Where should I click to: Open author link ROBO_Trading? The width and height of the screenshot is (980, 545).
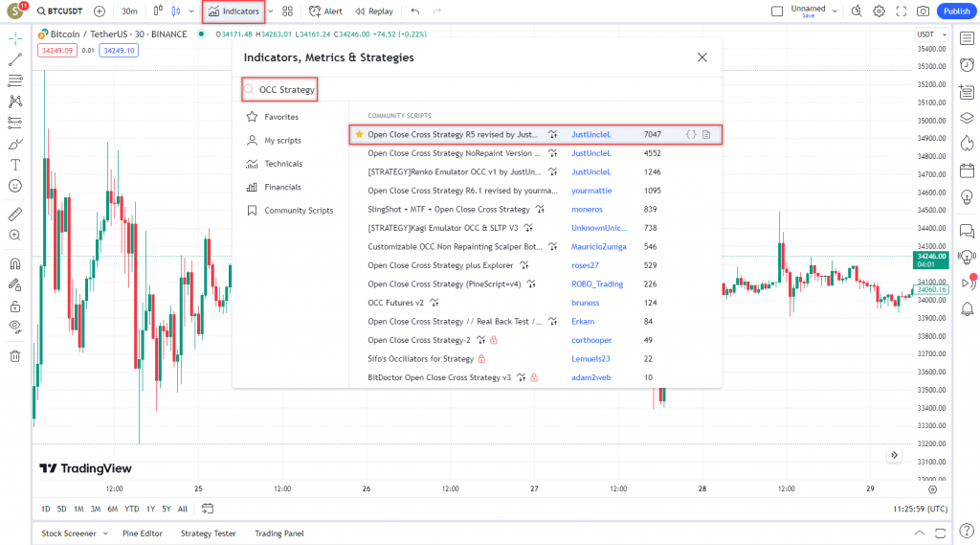597,284
